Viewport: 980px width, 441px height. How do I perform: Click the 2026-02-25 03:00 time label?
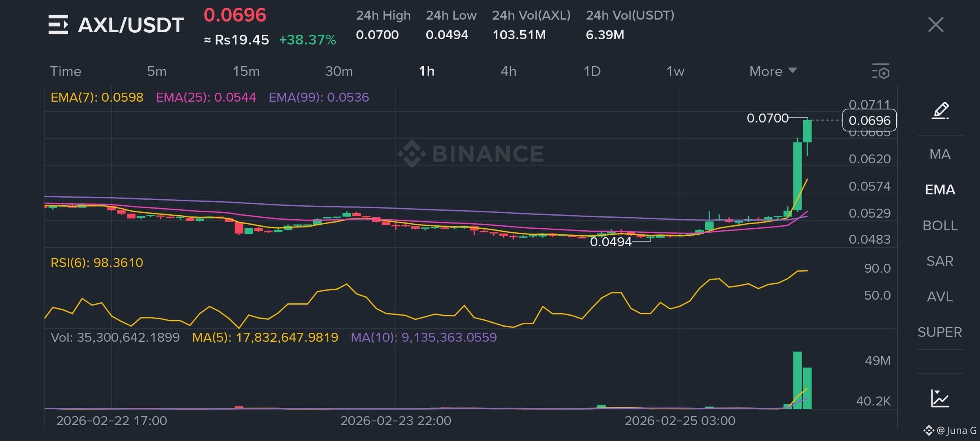(680, 421)
